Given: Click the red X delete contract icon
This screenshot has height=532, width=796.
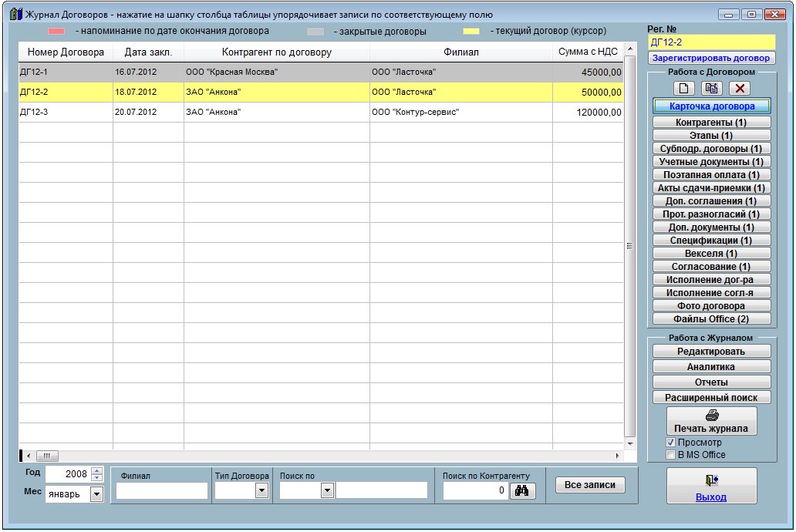Looking at the screenshot, I should click(740, 89).
